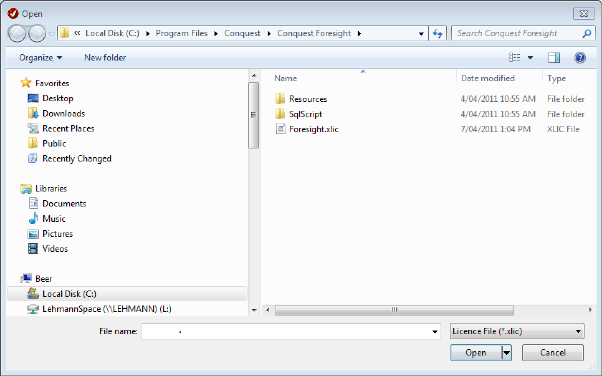Click Program Files in address breadcrumb
Screen dimensions: 602x376
click(181, 33)
